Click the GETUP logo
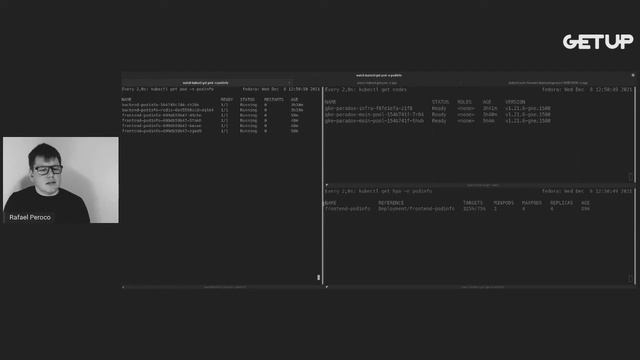Image resolution: width=640 pixels, height=360 pixels. pos(598,42)
